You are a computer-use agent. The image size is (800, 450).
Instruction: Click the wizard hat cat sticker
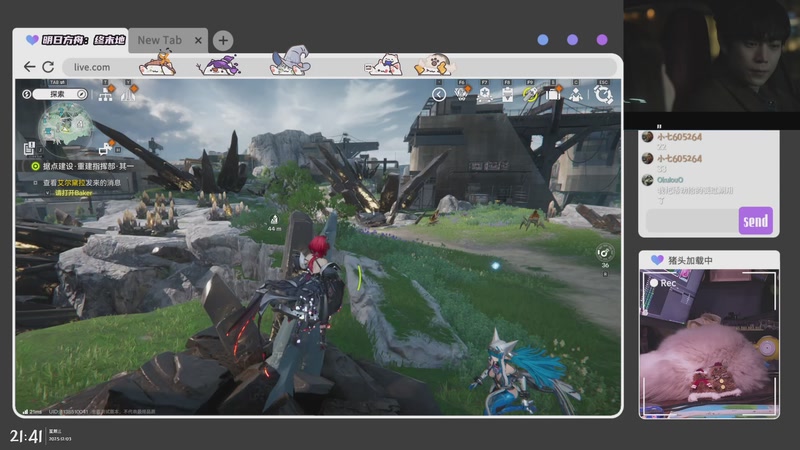(x=291, y=60)
